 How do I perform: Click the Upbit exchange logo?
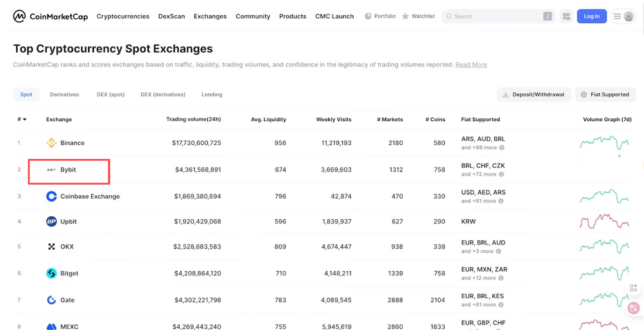[x=52, y=222]
